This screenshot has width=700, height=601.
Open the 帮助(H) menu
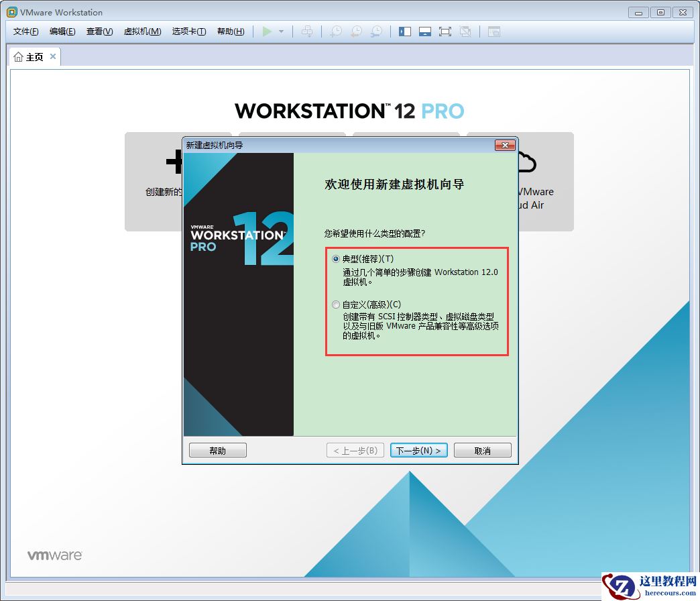231,31
